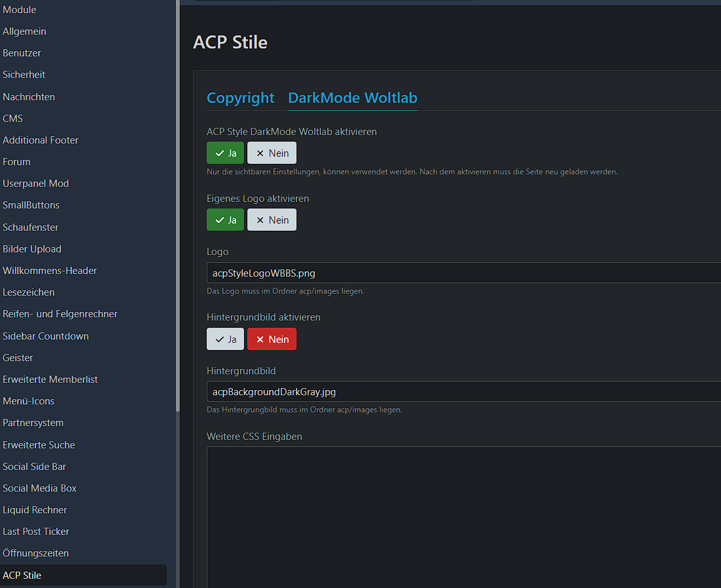Enable ACP Style DarkMode Woltlab with Ja
The width and height of the screenshot is (721, 588).
pyautogui.click(x=225, y=153)
